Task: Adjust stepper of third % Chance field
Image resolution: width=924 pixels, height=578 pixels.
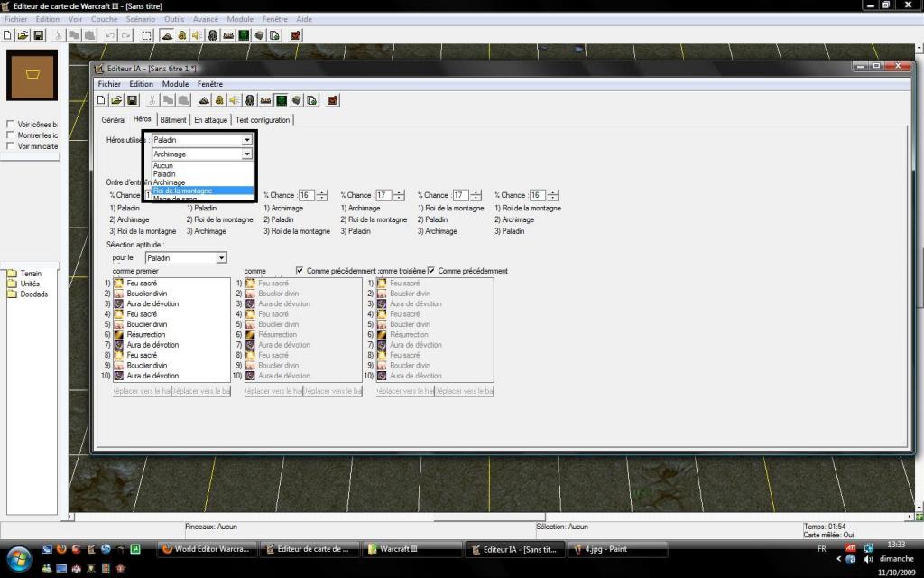Action: [322, 195]
